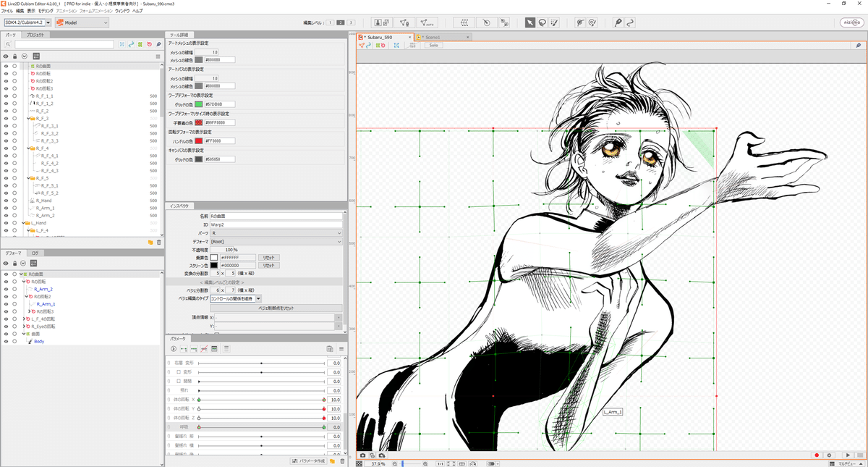Image resolution: width=868 pixels, height=467 pixels.
Task: Click the Parameter panel menu icon
Action: pos(341,349)
